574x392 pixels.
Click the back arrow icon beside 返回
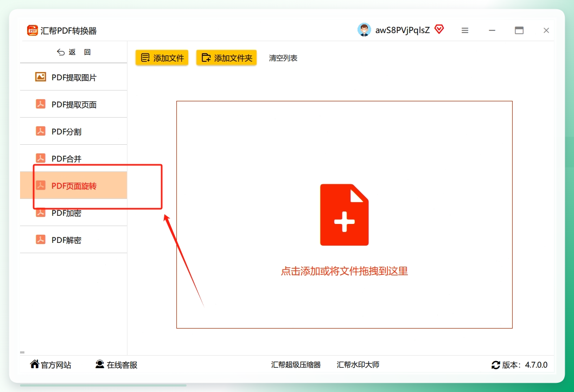pos(61,52)
